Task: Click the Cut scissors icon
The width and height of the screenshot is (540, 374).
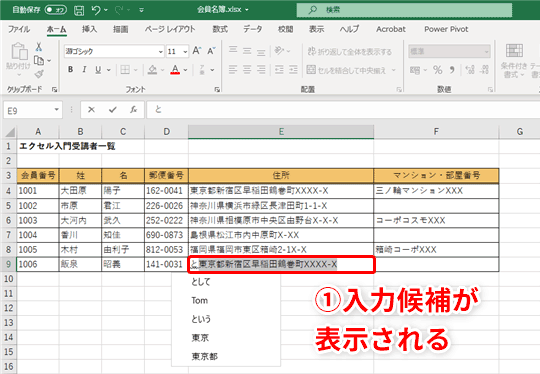Action: click(x=39, y=46)
